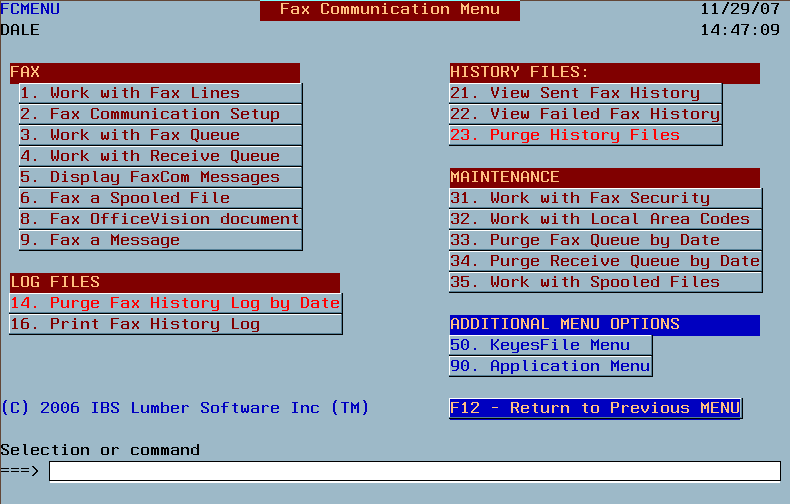
Task: Choose Work with Fax Queue
Action: pos(161,135)
